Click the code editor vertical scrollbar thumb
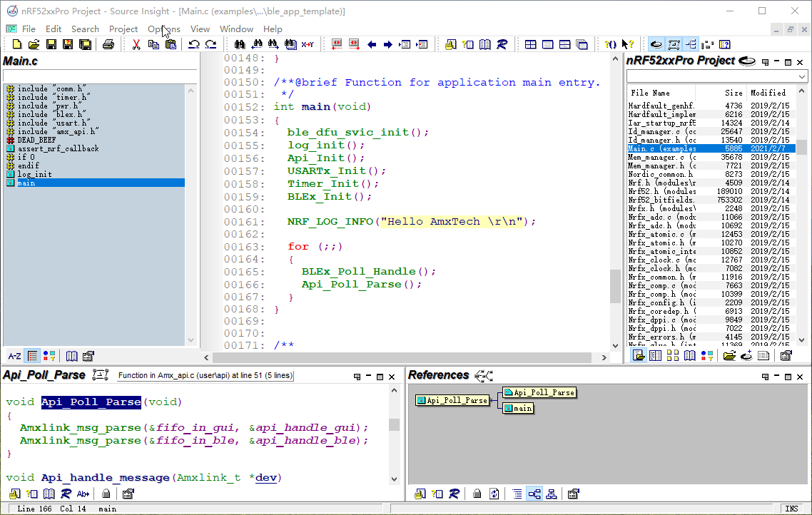Screen dimensions: 812x515 click(615, 286)
